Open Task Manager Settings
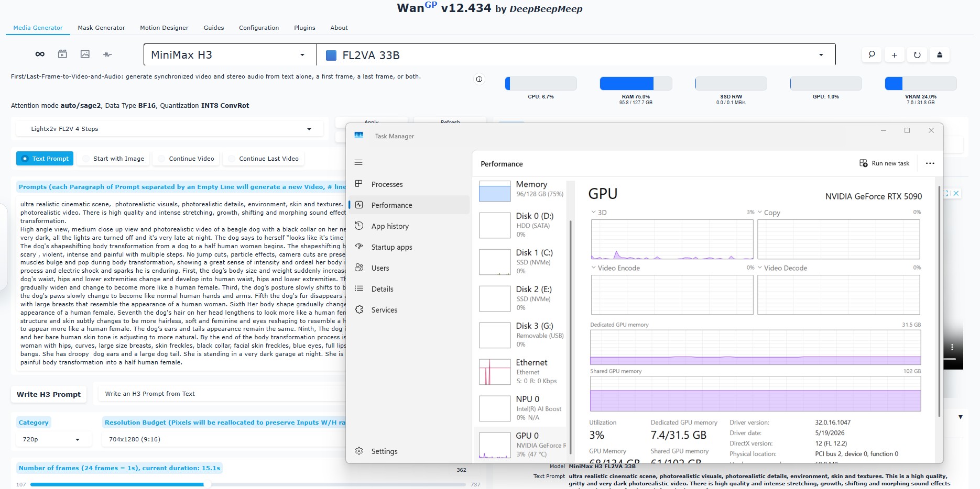 [x=409, y=451]
